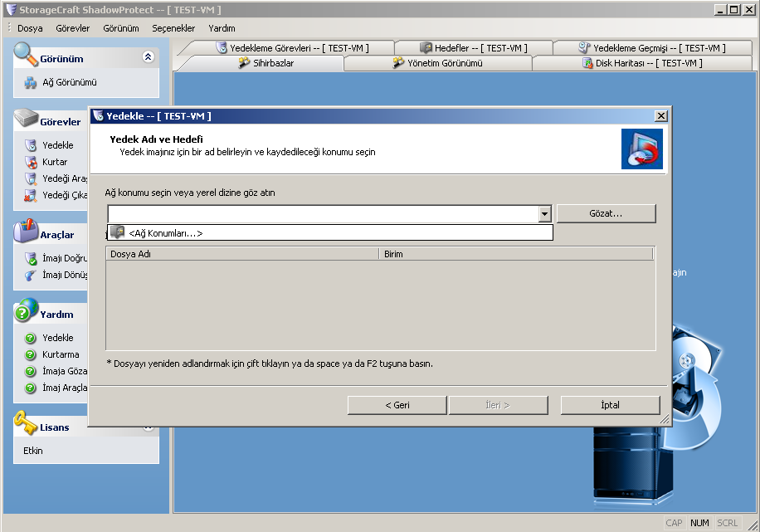Click the İmajı Dönüştür convert icon

point(31,275)
